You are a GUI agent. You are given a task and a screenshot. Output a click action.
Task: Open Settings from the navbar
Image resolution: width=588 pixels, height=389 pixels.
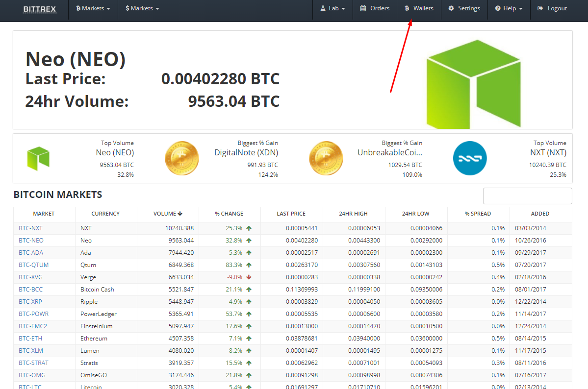pyautogui.click(x=464, y=8)
